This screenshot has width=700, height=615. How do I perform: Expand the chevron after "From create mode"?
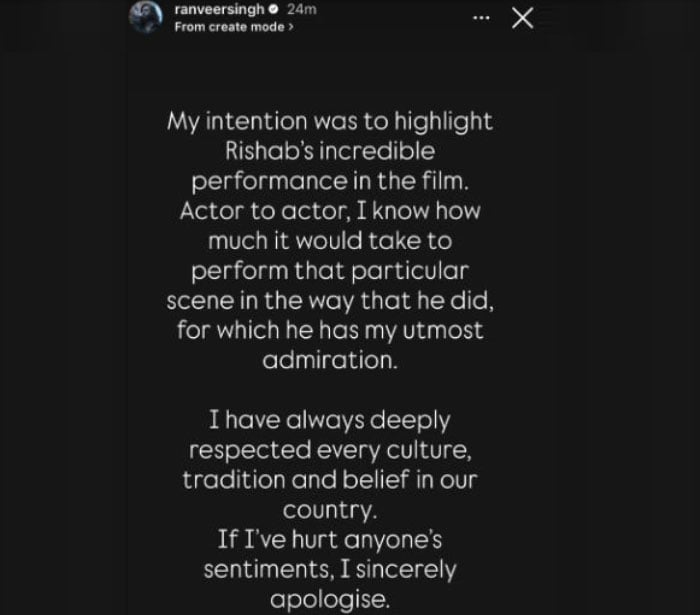(x=291, y=27)
